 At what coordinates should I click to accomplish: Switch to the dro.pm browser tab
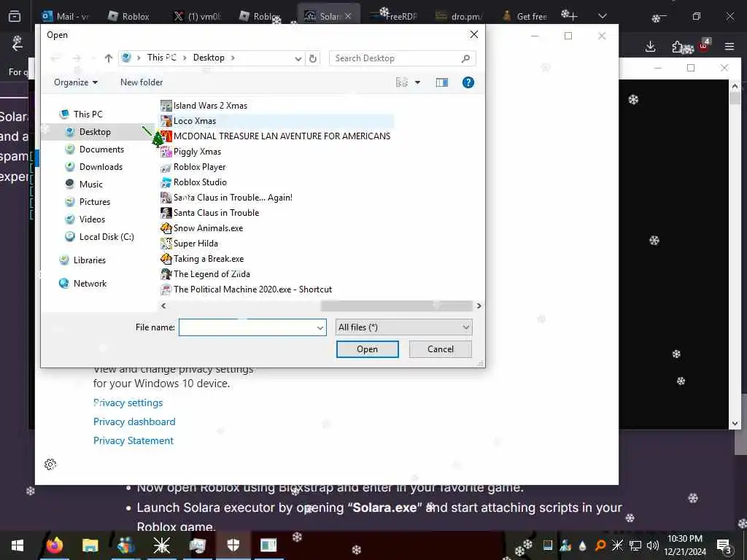point(460,16)
